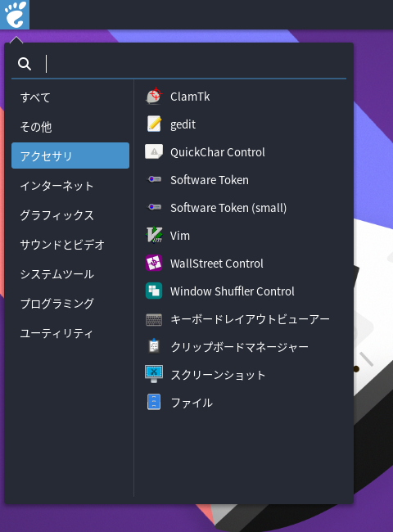
Task: Open the スクリーンショット screenshot tool icon
Action: [x=154, y=374]
